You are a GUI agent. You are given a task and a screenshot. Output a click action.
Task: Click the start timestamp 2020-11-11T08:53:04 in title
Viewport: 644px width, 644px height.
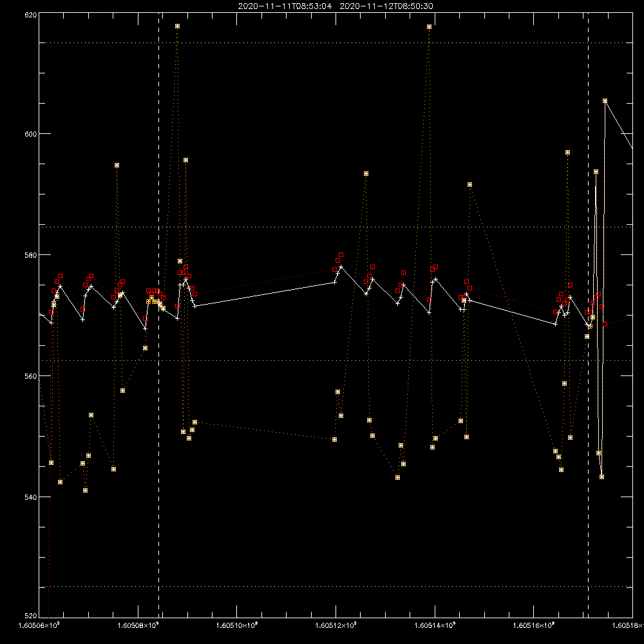[x=285, y=6]
